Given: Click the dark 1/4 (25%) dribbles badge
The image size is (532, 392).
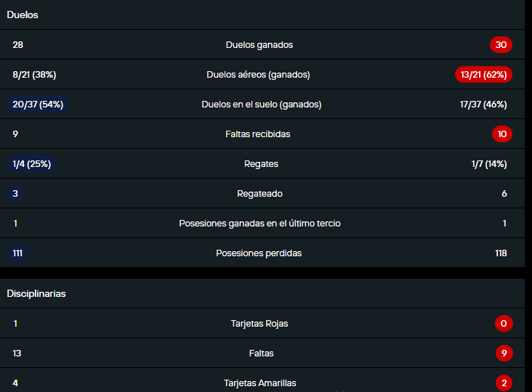Looking at the screenshot, I should pos(31,164).
